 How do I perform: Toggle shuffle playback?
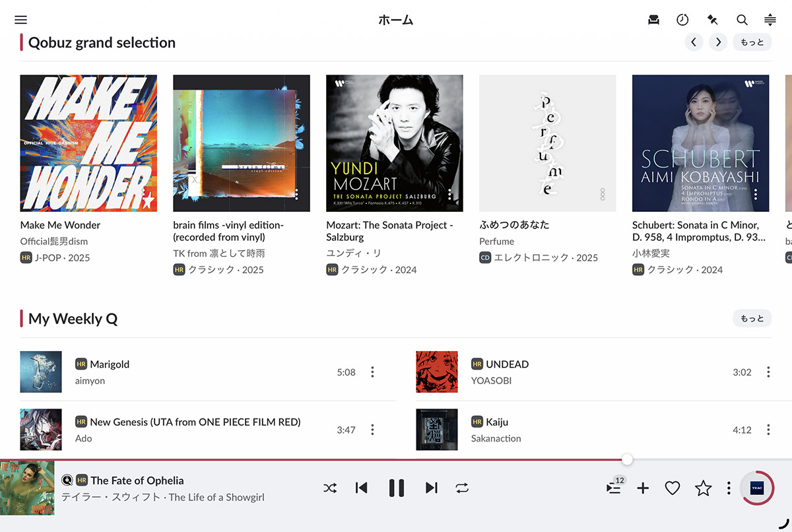(x=330, y=488)
